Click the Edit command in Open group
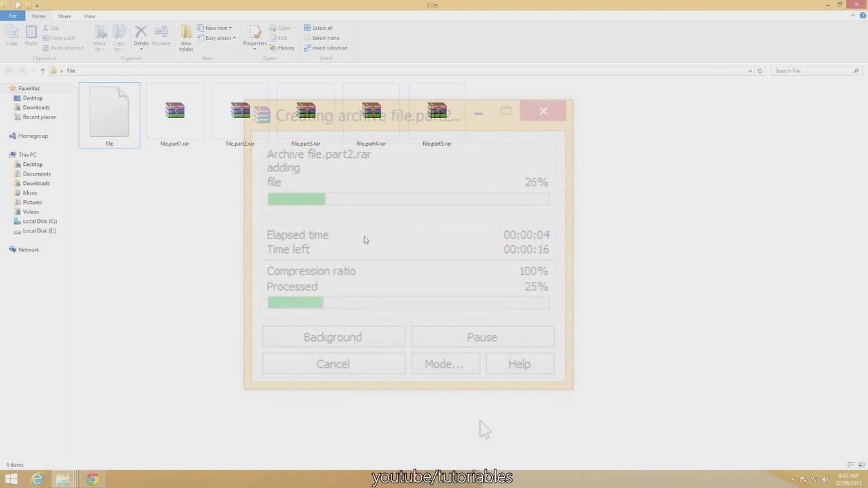 tap(279, 38)
